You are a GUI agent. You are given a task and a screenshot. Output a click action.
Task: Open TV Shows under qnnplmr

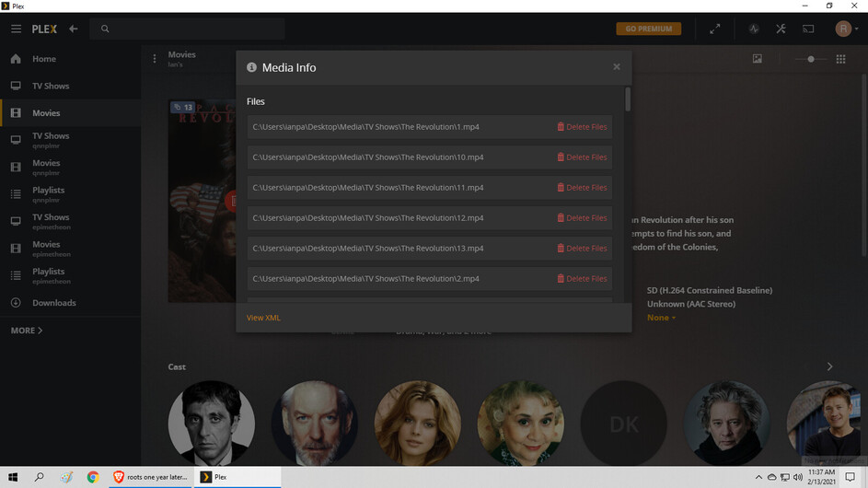70,140
